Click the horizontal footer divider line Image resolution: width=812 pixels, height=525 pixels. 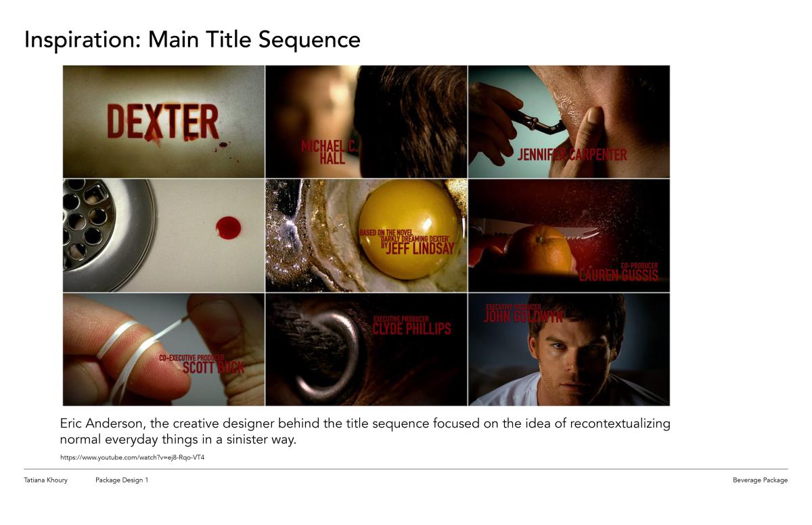(406, 469)
